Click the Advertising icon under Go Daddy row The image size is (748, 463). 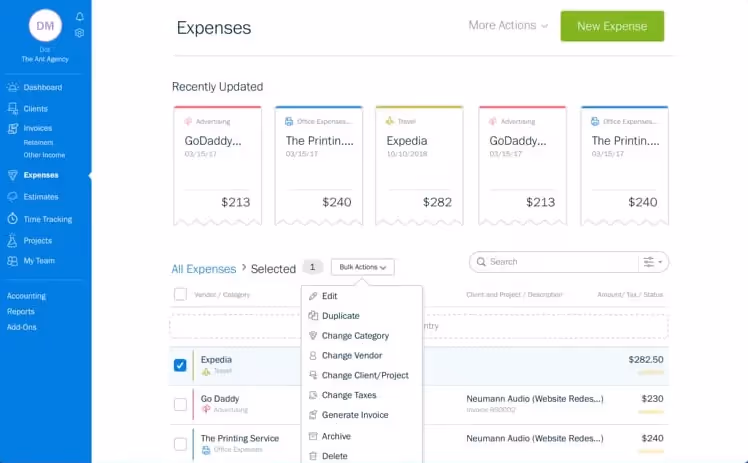[206, 410]
